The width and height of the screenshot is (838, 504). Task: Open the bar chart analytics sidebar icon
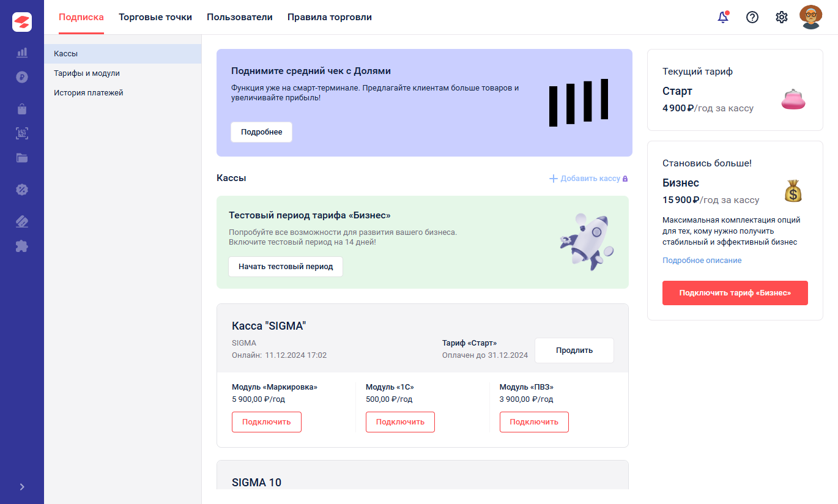pos(22,53)
